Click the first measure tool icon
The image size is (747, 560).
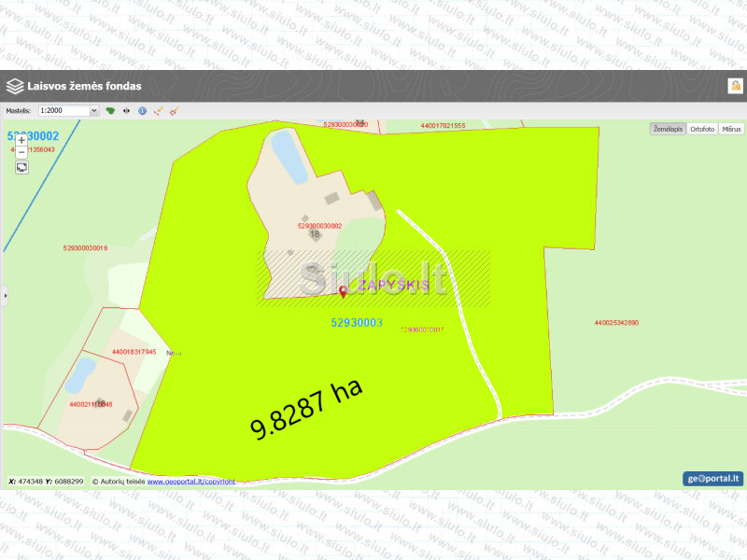click(x=158, y=110)
